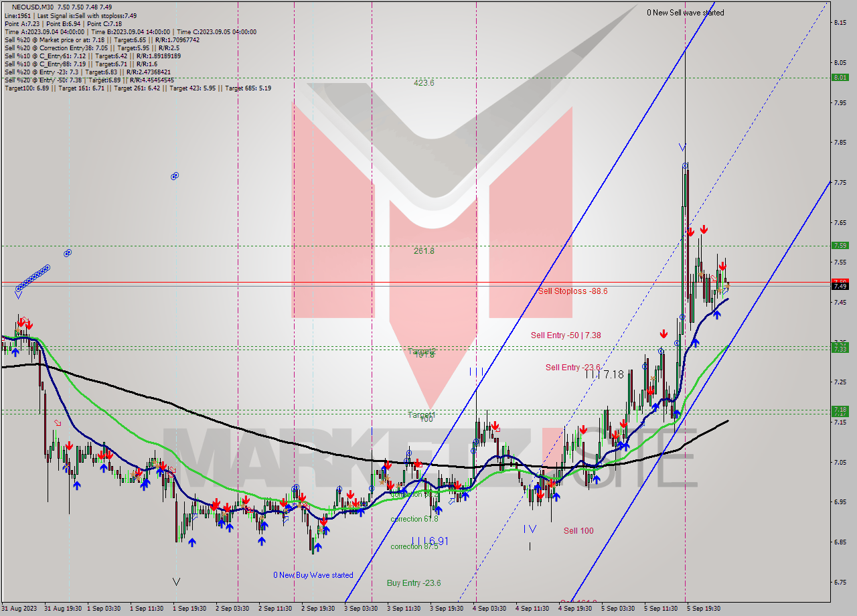Select the 'correction 87.5' label
Image resolution: width=857 pixels, height=616 pixels.
(414, 546)
